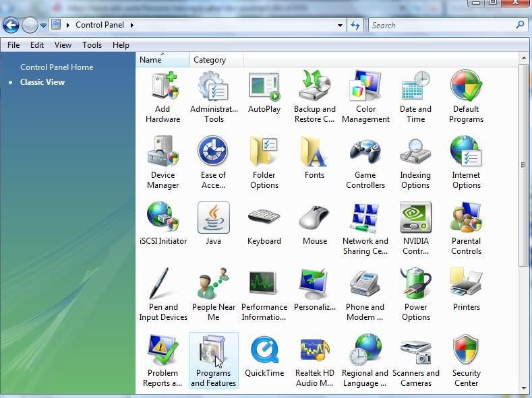
Task: Open Performance Information and Tools
Action: tap(264, 295)
